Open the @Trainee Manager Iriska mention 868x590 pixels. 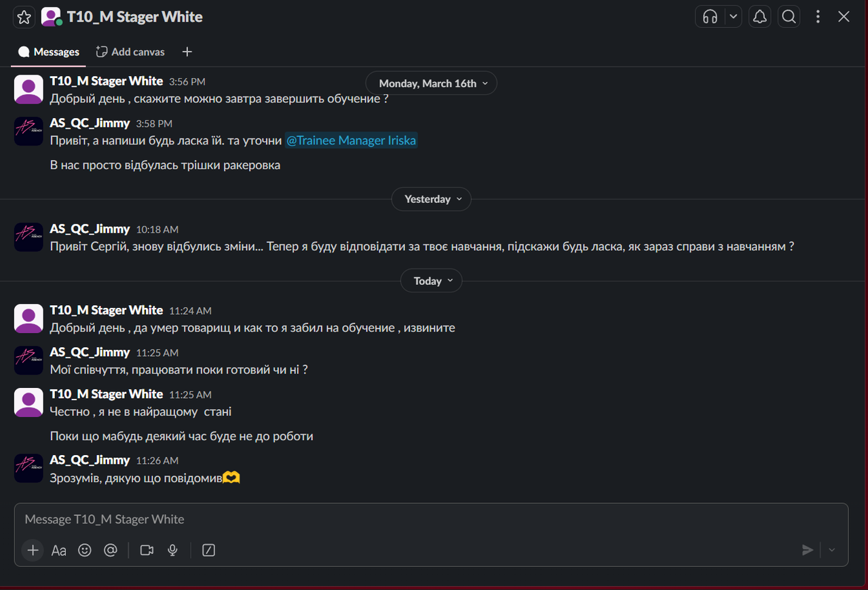pyautogui.click(x=351, y=140)
